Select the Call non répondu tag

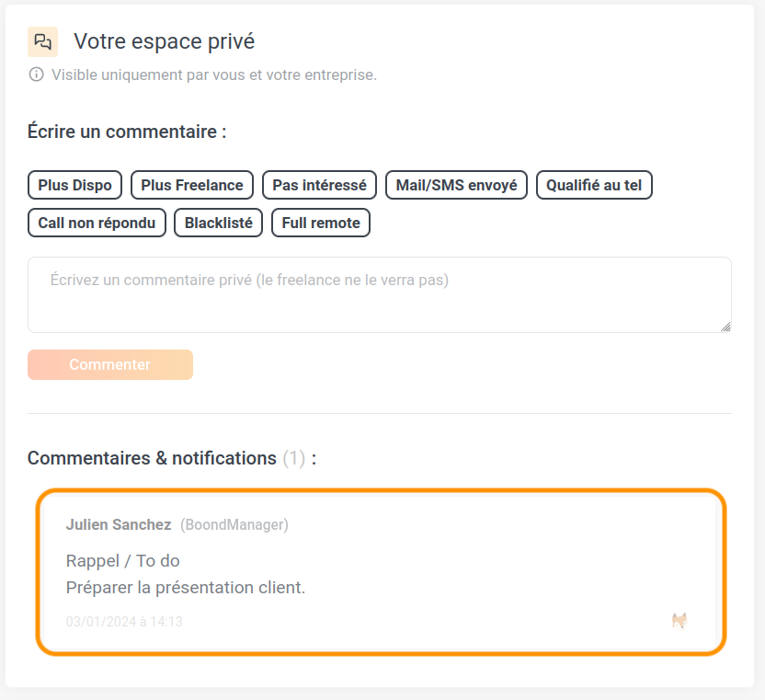[97, 223]
